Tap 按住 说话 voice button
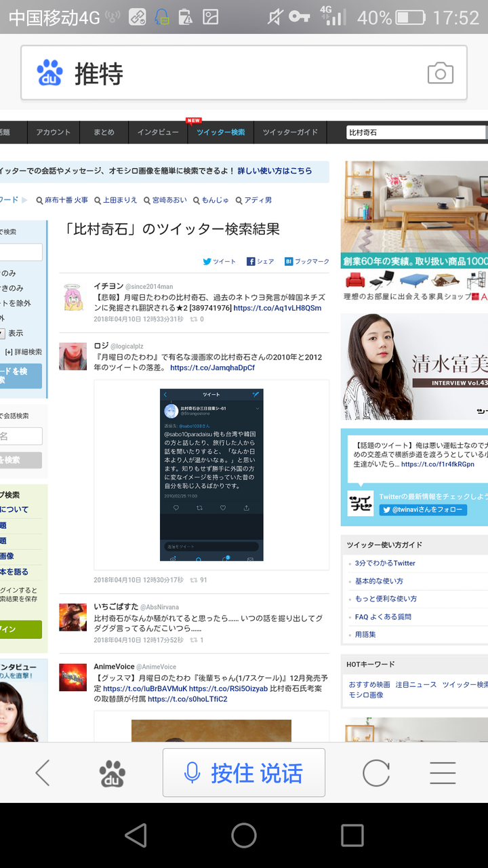This screenshot has width=488, height=868. pyautogui.click(x=244, y=773)
